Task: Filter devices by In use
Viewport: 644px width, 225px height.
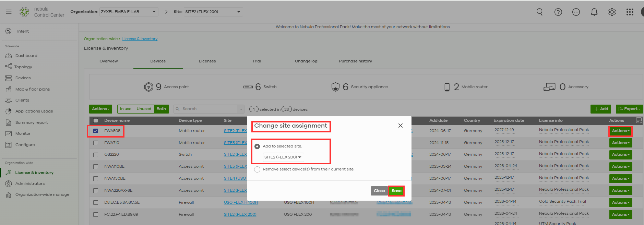Action: 126,109
